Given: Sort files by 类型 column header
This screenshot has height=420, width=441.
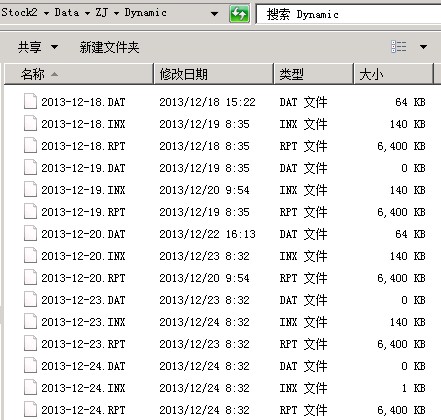Looking at the screenshot, I should (313, 74).
